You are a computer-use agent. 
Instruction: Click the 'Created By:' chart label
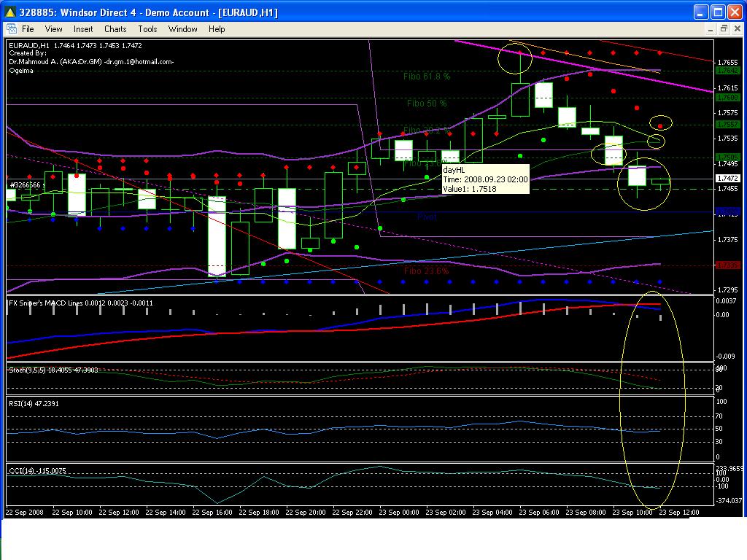[x=28, y=53]
